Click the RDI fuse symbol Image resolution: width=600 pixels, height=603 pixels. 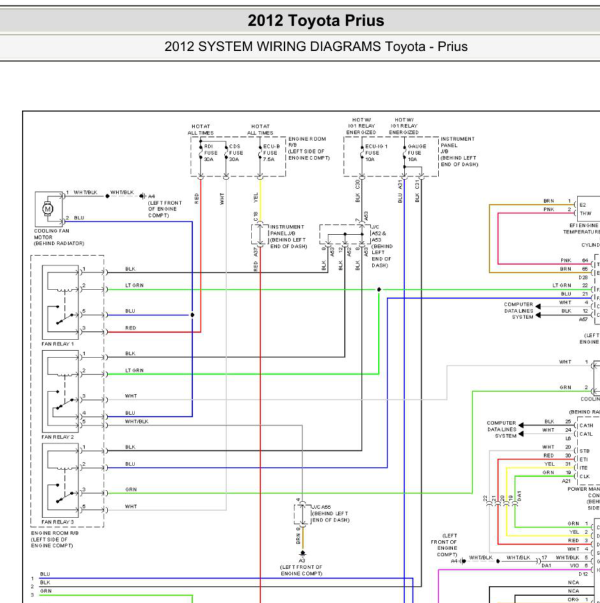point(200,154)
